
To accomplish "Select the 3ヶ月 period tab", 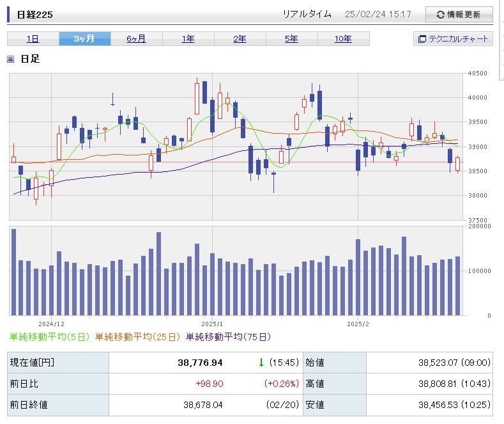I will click(84, 39).
